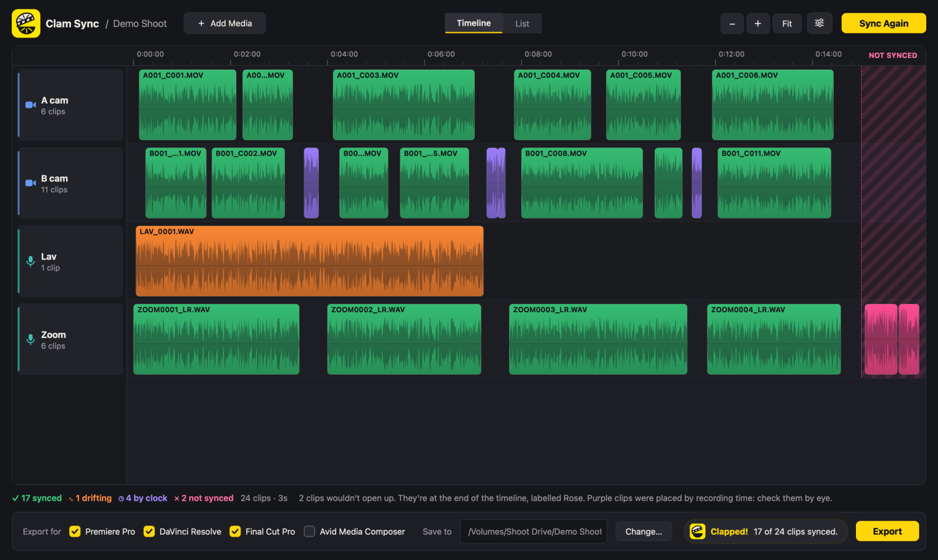The image size is (938, 560).
Task: Jump to 0:10:00 on the ruler
Action: tap(634, 54)
